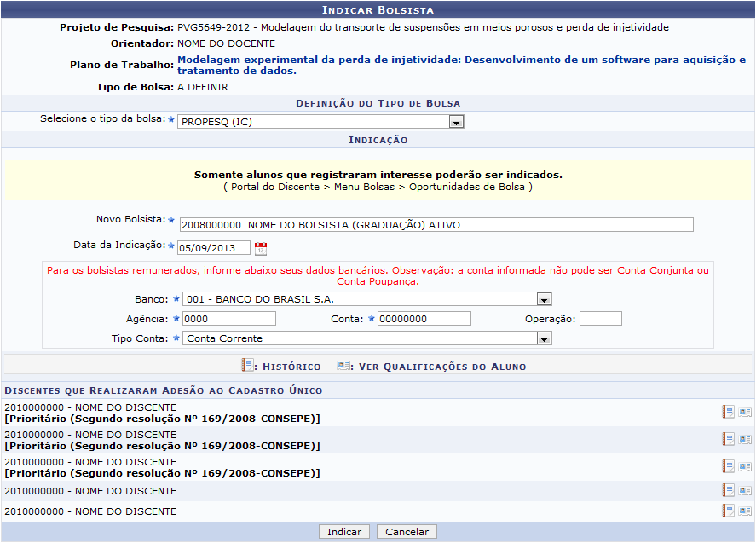The width and height of the screenshot is (756, 543).
Task: Focus the Novo Bolsista input field
Action: coord(436,225)
